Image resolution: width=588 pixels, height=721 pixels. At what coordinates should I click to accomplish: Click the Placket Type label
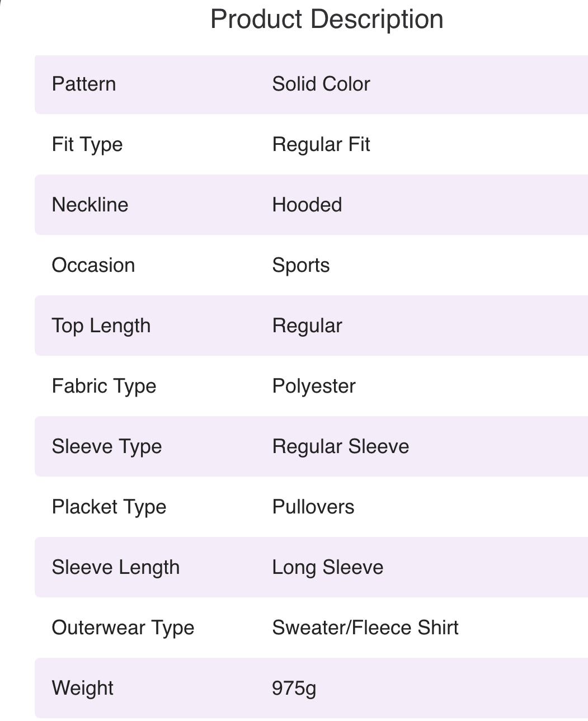(109, 507)
